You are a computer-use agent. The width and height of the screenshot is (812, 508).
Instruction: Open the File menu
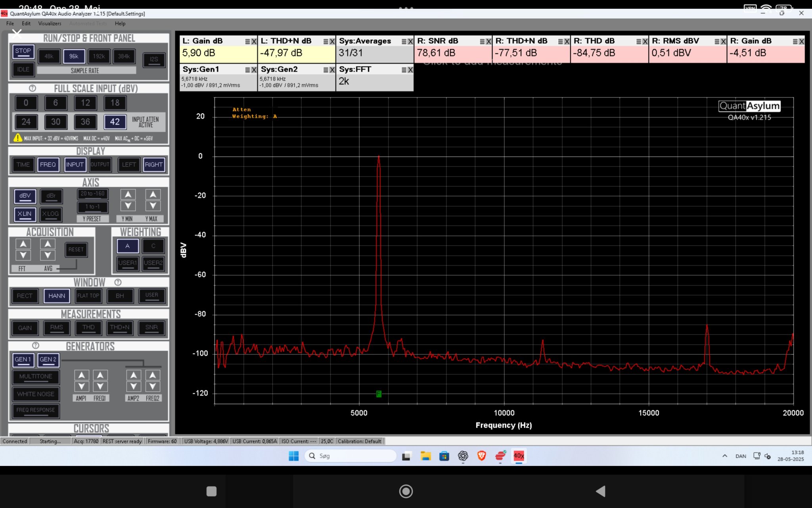[10, 23]
